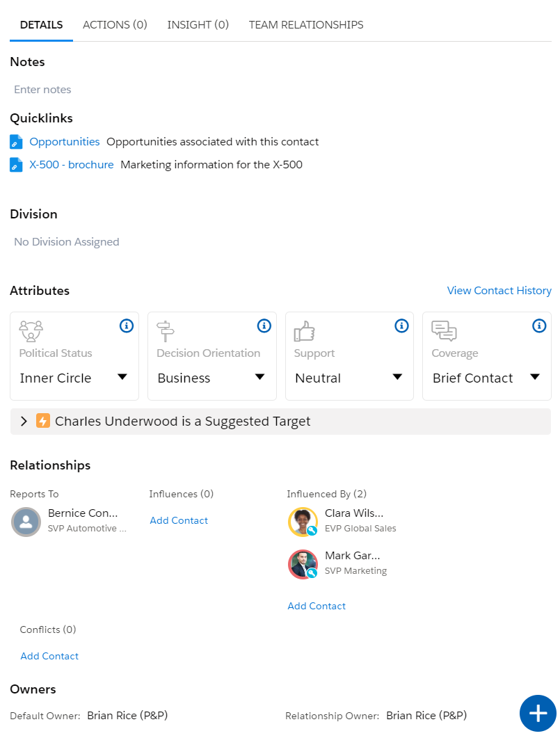Switch to the Actions (0) tab
The height and width of the screenshot is (754, 560).
click(x=115, y=24)
